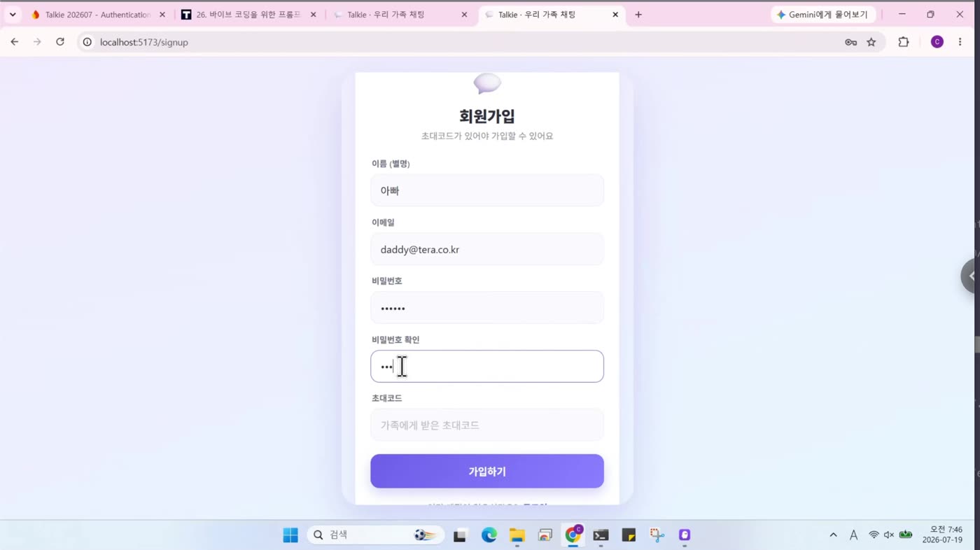Click the 초대코드 invitation code field
Screen dimensions: 980x550
tap(487, 425)
